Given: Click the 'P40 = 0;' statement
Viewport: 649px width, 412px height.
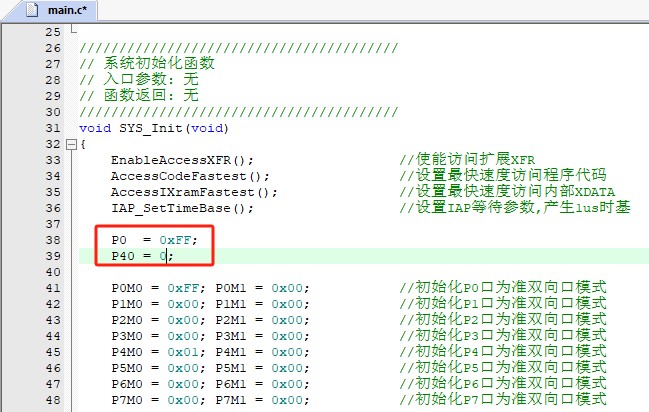Looking at the screenshot, I should tap(142, 256).
